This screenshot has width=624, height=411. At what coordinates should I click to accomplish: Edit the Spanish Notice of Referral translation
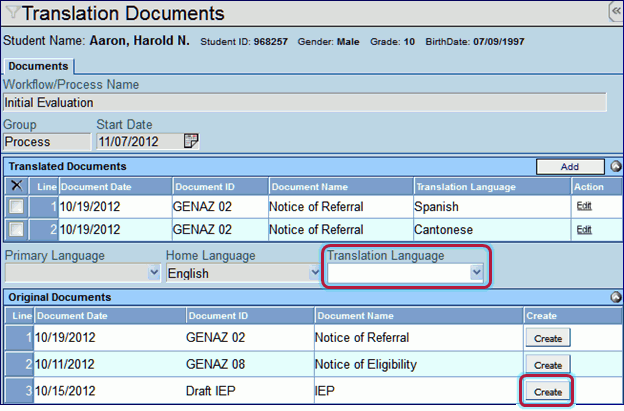(x=584, y=206)
